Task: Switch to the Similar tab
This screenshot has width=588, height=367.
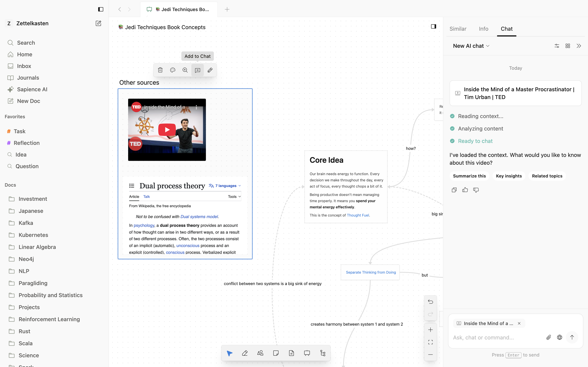Action: click(x=458, y=29)
